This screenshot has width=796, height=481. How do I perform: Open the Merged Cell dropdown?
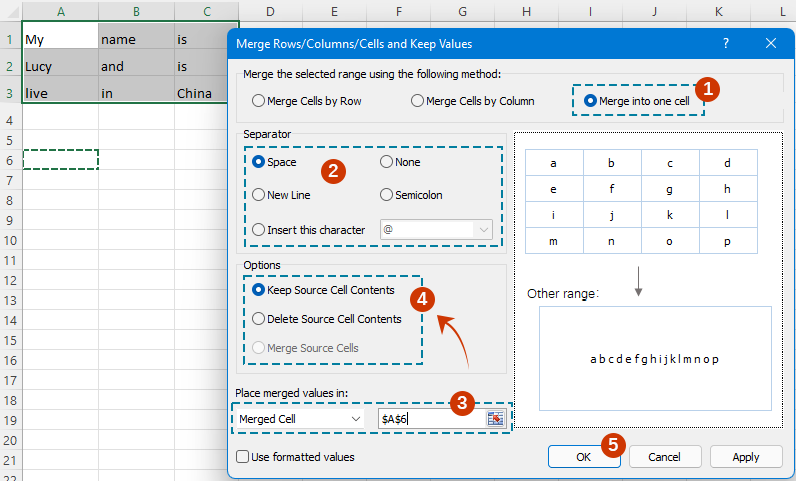(300, 419)
